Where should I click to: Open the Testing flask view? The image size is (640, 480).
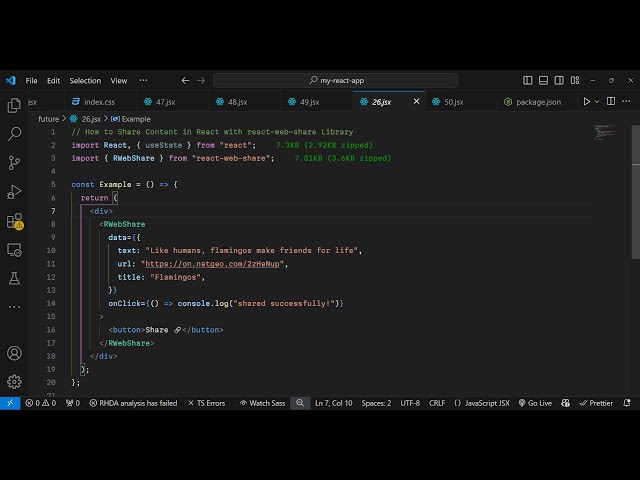click(14, 278)
